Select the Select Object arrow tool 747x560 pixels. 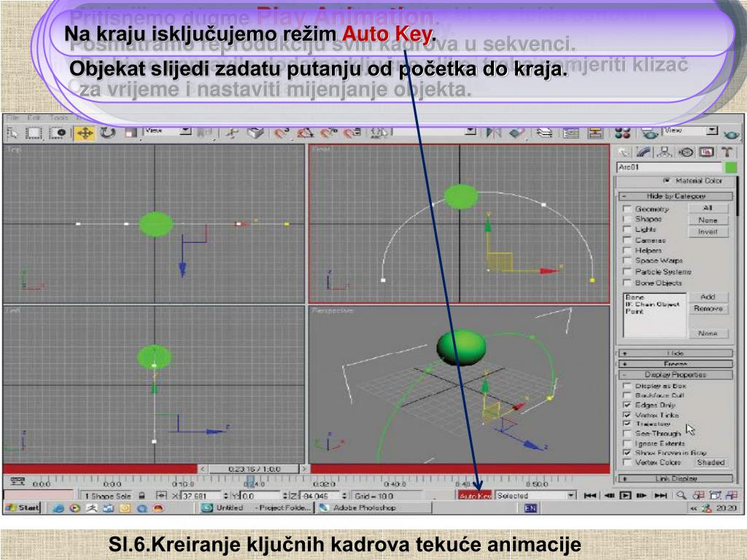[x=12, y=133]
